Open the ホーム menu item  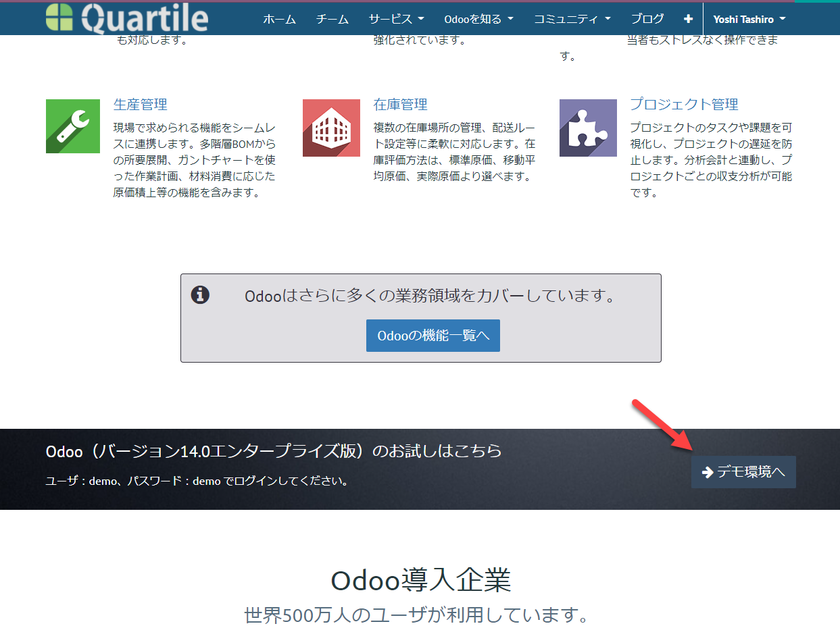tap(280, 19)
